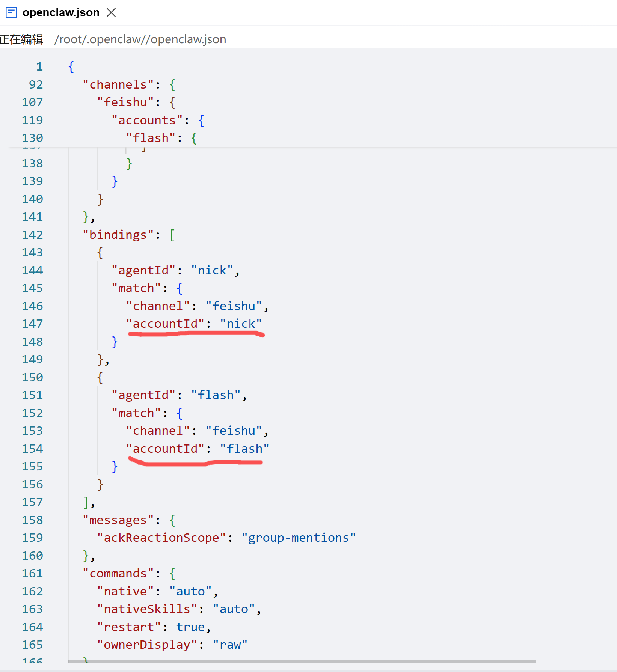Click line number 92 in the sticky header
Viewport: 617px width, 672px height.
(36, 84)
